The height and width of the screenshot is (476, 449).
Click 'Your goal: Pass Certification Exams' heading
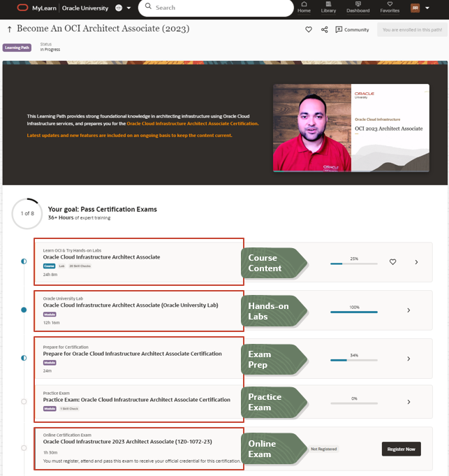[x=103, y=209]
